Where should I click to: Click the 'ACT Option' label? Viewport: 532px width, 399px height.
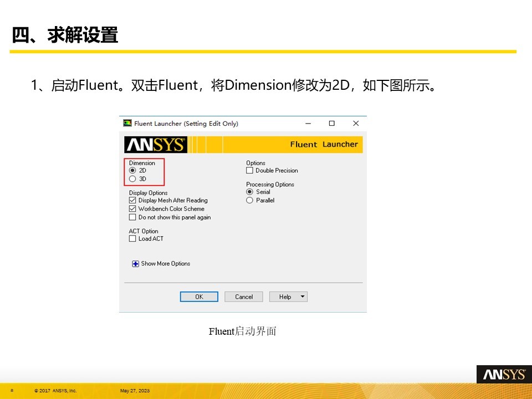[143, 231]
